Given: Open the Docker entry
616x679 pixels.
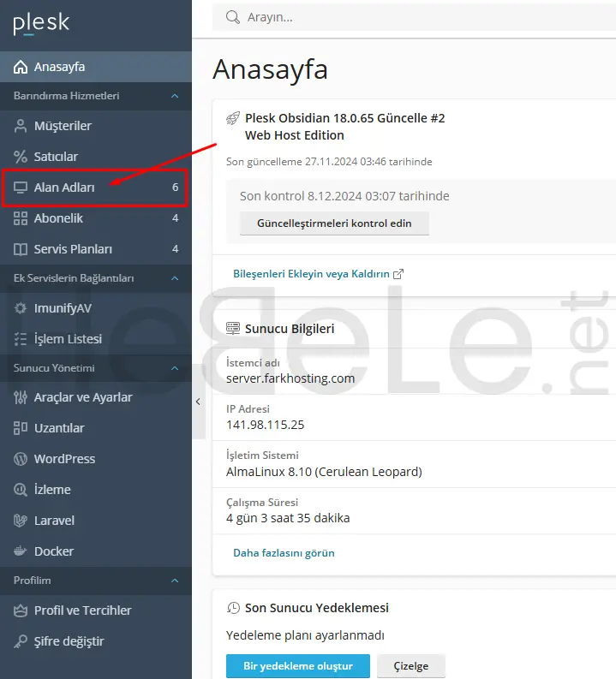Looking at the screenshot, I should tap(96, 551).
